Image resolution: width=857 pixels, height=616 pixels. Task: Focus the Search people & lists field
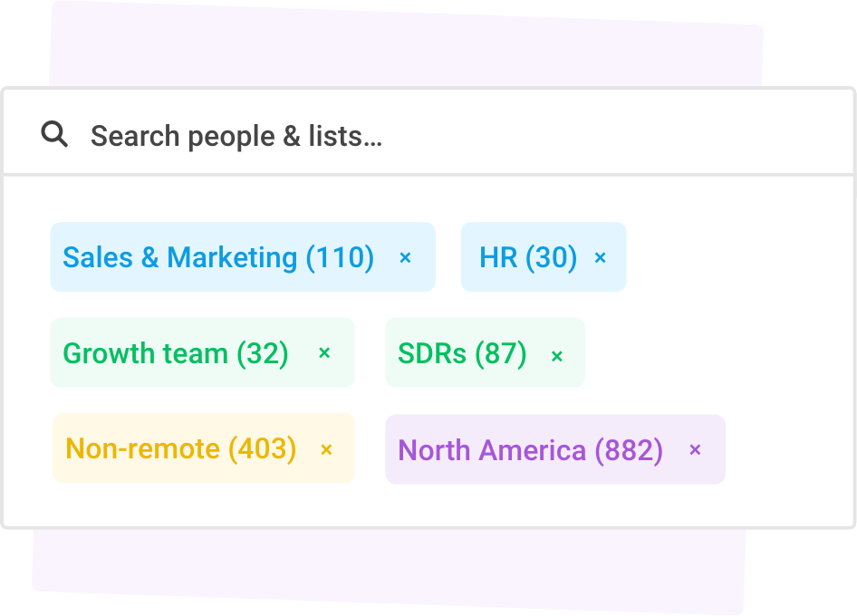428,133
